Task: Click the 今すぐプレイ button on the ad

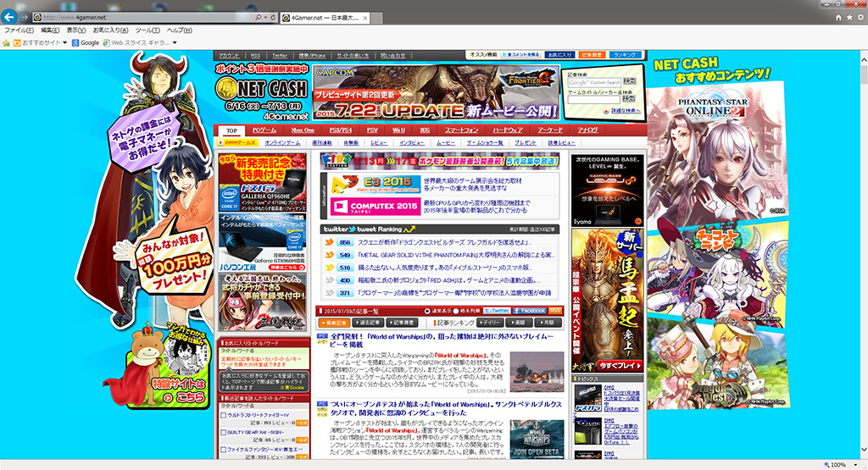Action: [x=620, y=366]
